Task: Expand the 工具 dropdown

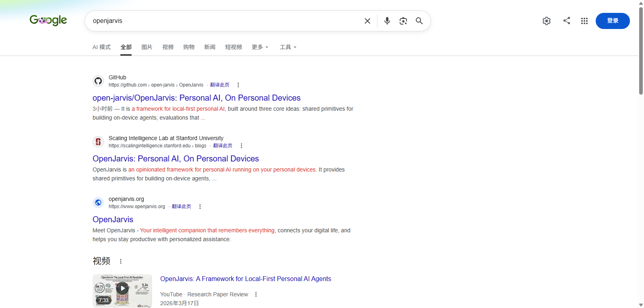Action: click(x=288, y=47)
